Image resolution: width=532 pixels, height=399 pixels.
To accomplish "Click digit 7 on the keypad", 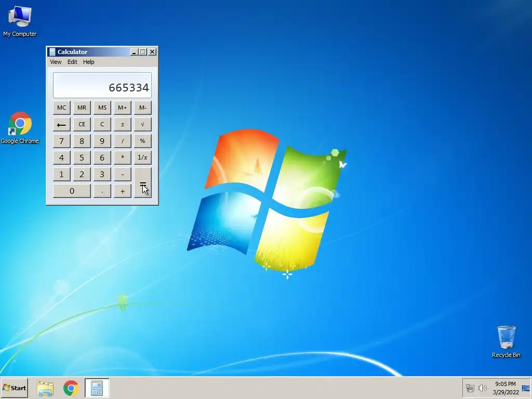I will click(x=61, y=141).
